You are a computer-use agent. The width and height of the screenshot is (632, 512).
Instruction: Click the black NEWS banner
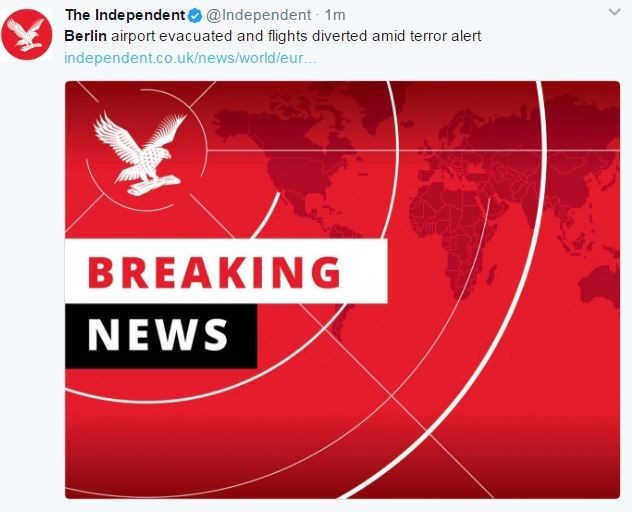click(161, 336)
